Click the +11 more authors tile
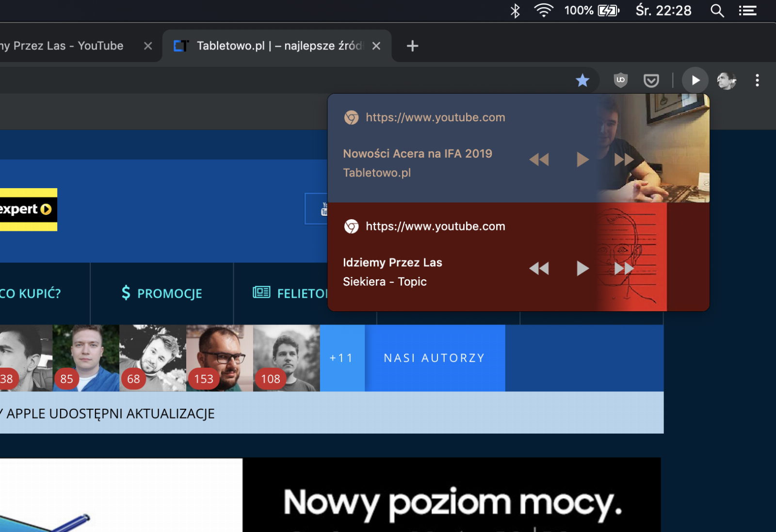The image size is (776, 532). [342, 358]
